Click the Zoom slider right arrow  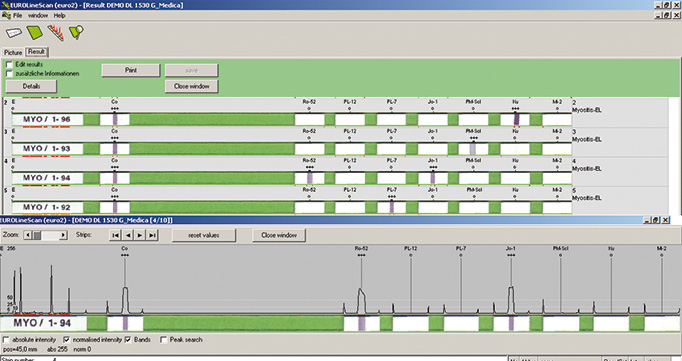click(x=64, y=235)
